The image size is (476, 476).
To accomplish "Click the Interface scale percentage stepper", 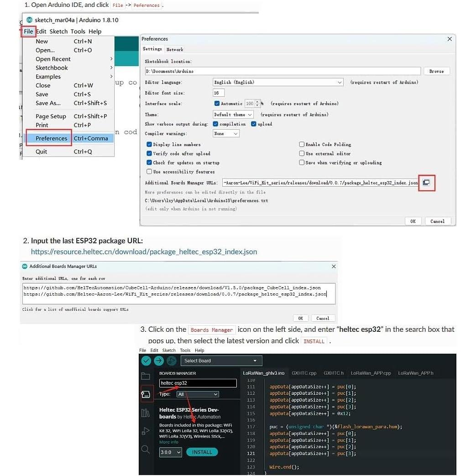I will [258, 104].
